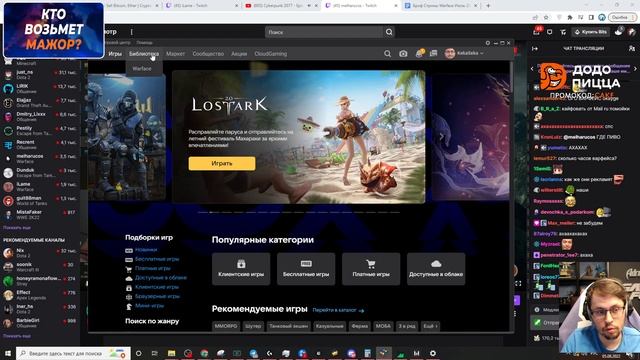Select the Танковый экшен genre tag
This screenshot has width=640, height=360.
click(x=289, y=326)
